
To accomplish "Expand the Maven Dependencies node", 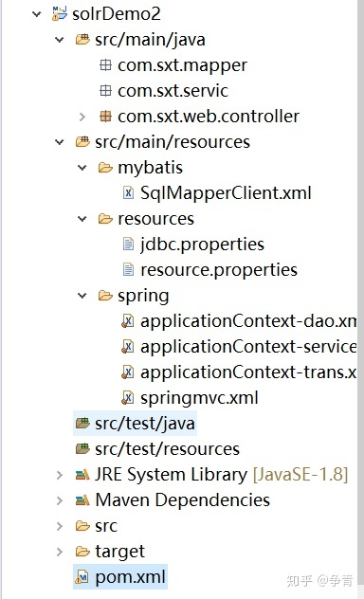I will [59, 500].
